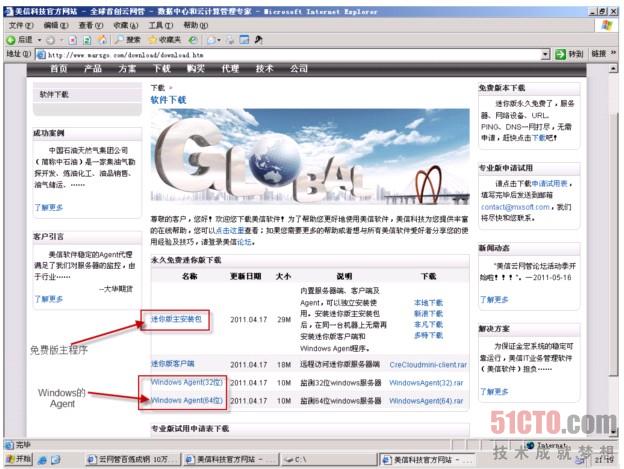Click the 点击这里 help link
Screen dimensions: 624x469
[x=230, y=230]
